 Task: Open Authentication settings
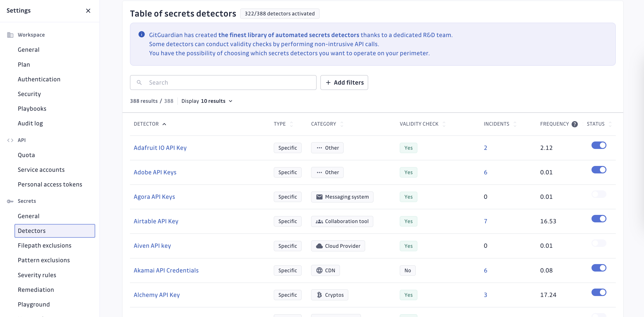[x=39, y=79]
